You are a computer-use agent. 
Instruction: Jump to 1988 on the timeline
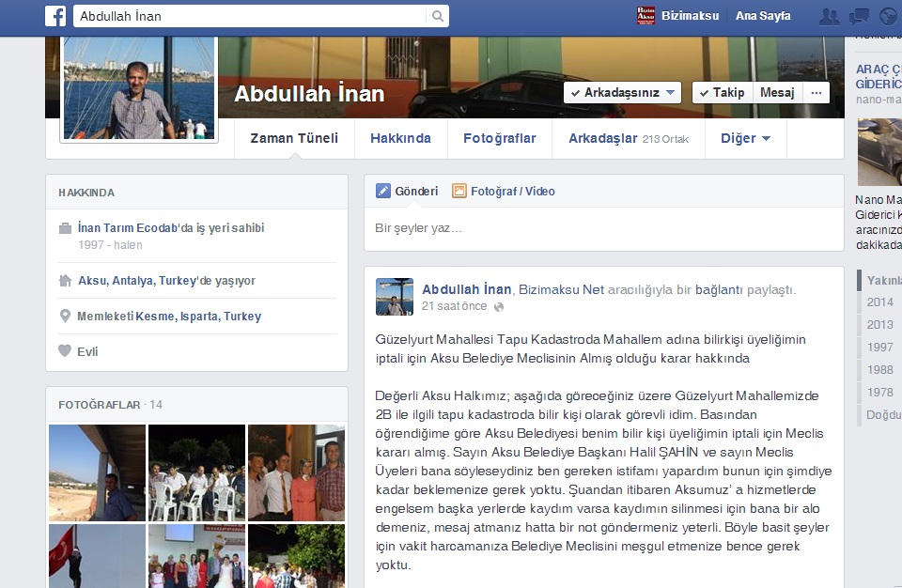[x=879, y=369]
